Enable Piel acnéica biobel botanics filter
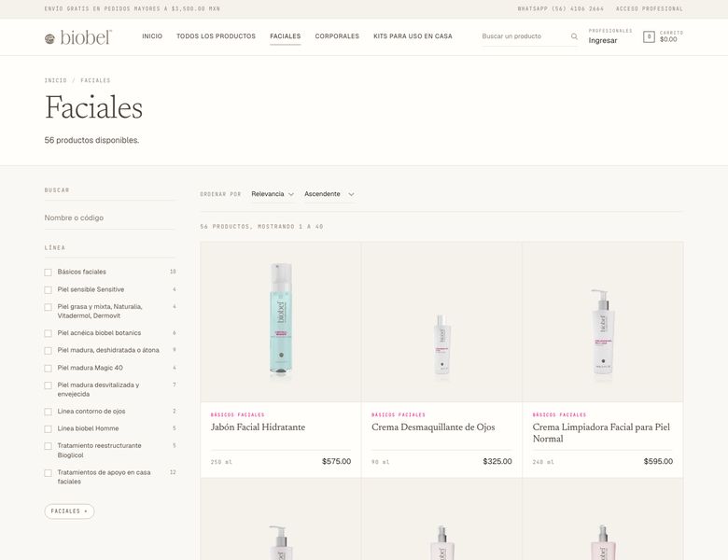The image size is (728, 560). tap(48, 333)
